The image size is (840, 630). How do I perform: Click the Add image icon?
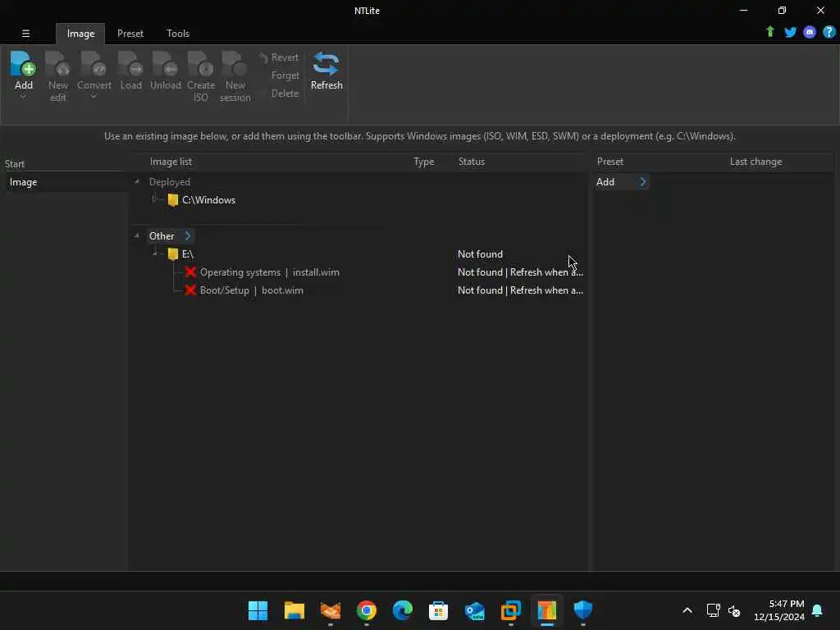click(23, 64)
